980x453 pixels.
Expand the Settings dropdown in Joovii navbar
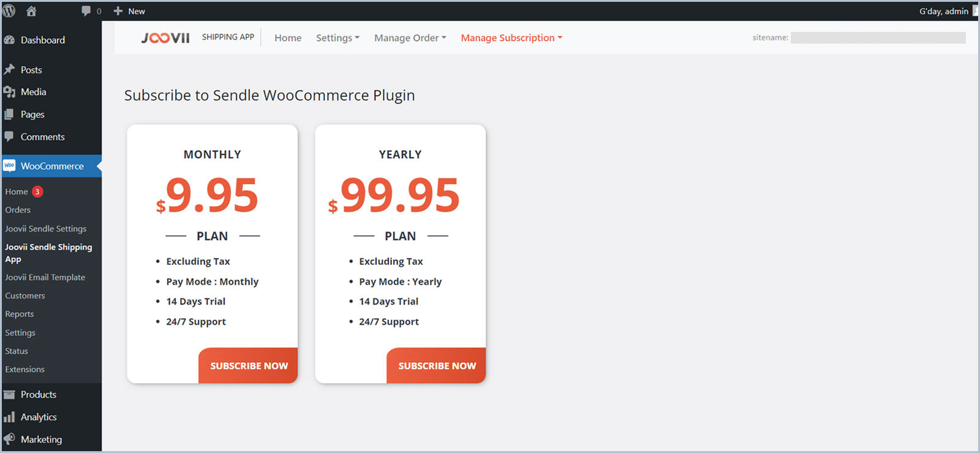point(337,38)
